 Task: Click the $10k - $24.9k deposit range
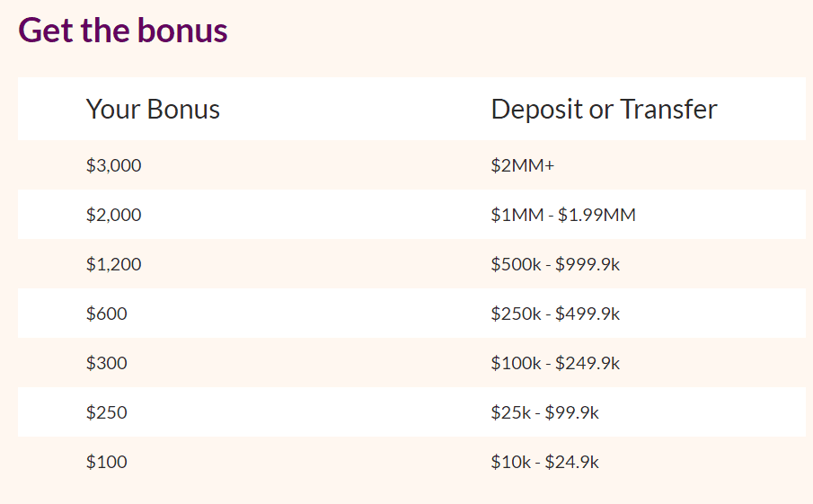pyautogui.click(x=545, y=462)
